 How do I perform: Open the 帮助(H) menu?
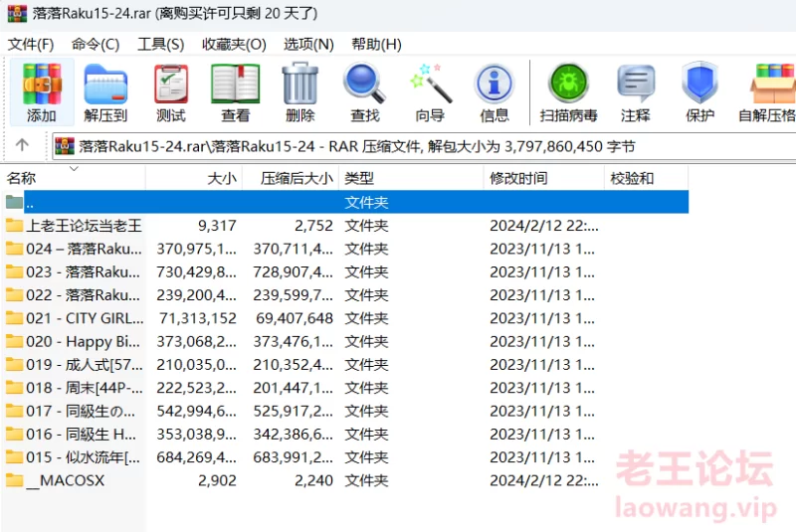[376, 45]
